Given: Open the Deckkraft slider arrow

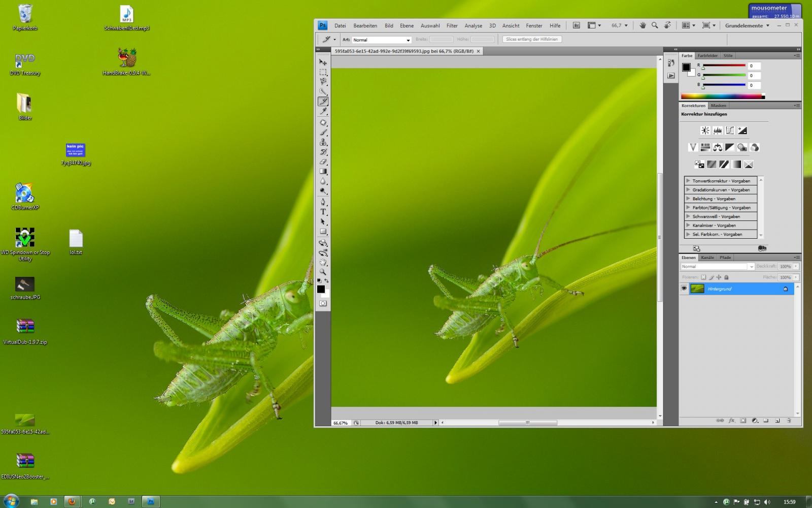Looking at the screenshot, I should pos(796,267).
